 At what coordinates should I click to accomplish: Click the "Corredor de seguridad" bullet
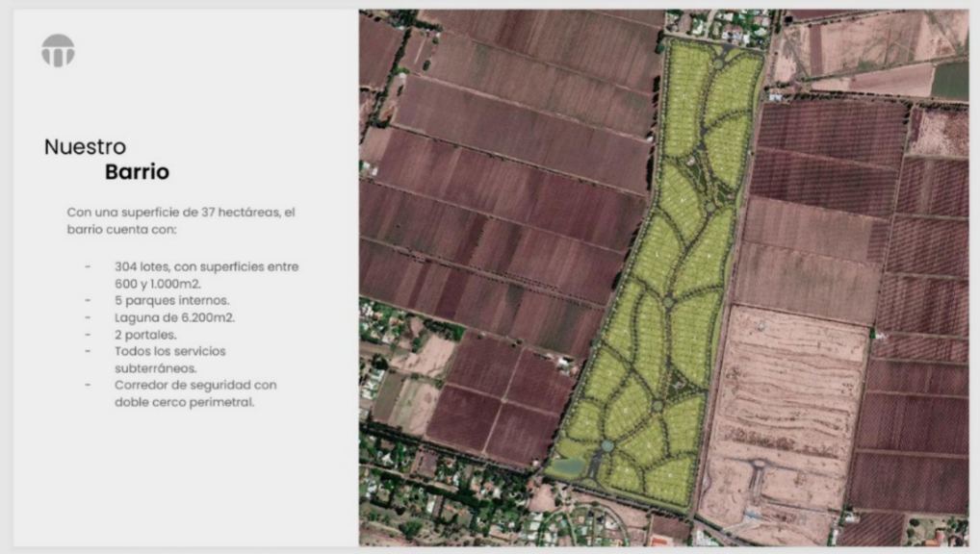pyautogui.click(x=195, y=393)
